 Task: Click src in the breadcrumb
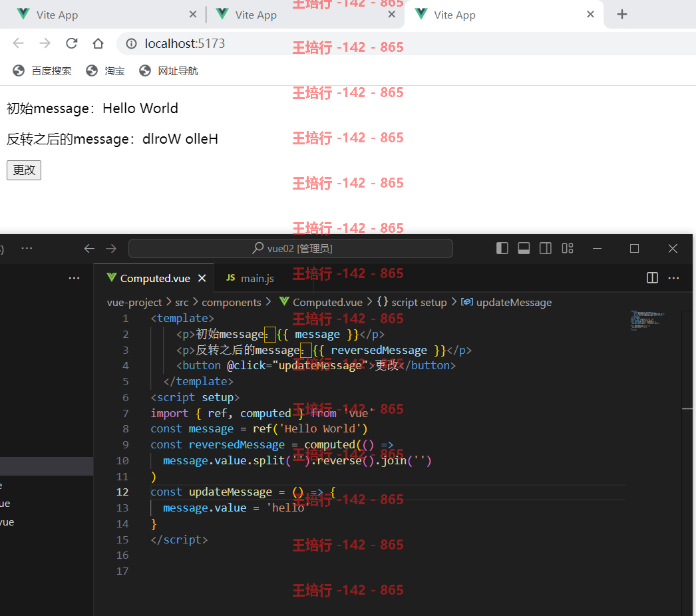point(182,303)
